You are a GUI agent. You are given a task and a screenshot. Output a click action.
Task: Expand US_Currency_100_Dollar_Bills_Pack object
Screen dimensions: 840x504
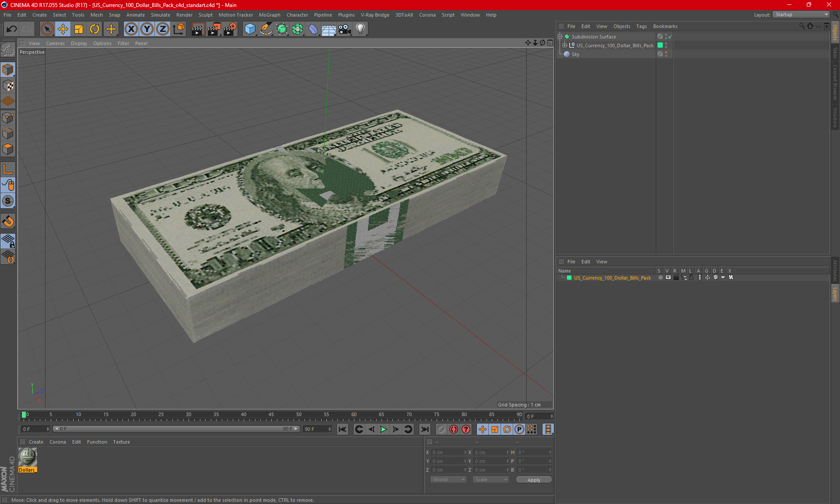565,45
